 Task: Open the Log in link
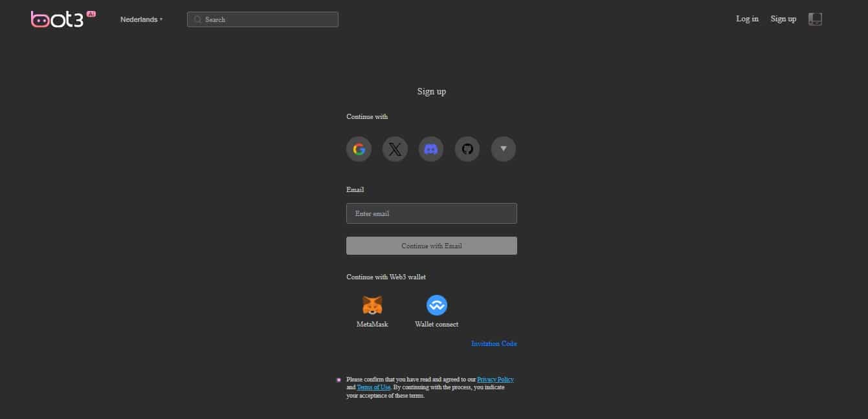pos(748,19)
